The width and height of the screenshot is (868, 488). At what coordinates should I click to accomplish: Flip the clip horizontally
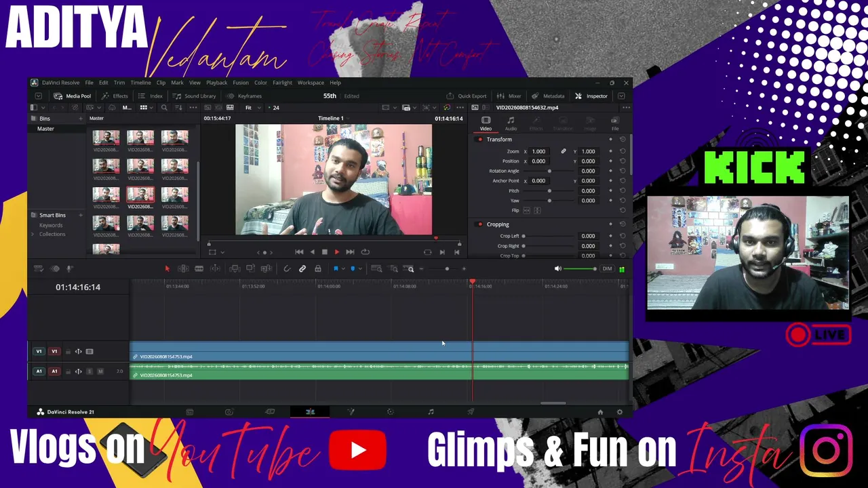click(x=527, y=211)
